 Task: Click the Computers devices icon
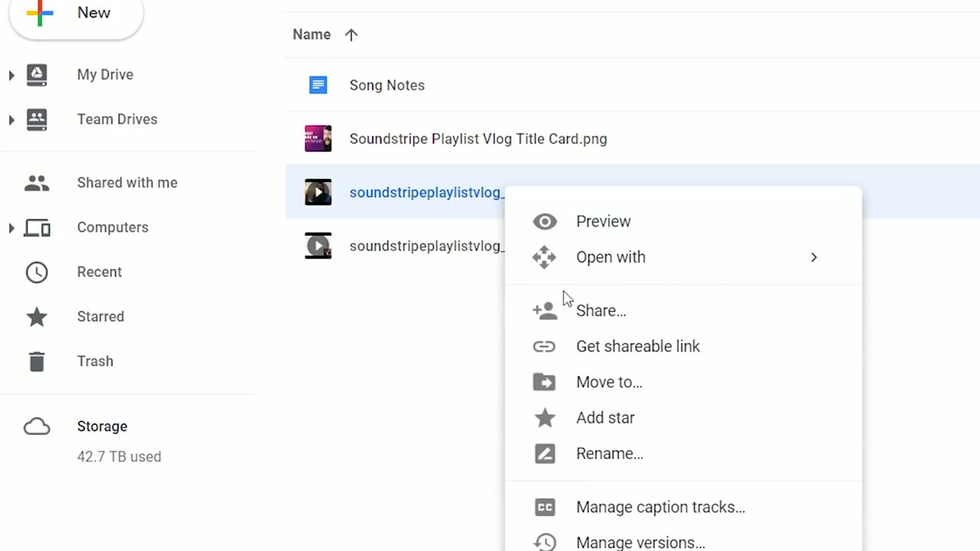[38, 227]
